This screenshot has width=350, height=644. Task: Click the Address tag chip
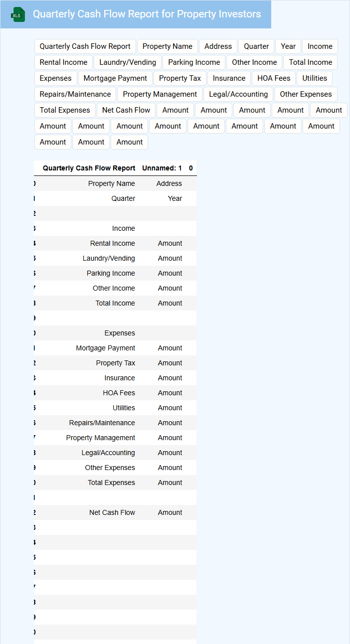click(218, 46)
